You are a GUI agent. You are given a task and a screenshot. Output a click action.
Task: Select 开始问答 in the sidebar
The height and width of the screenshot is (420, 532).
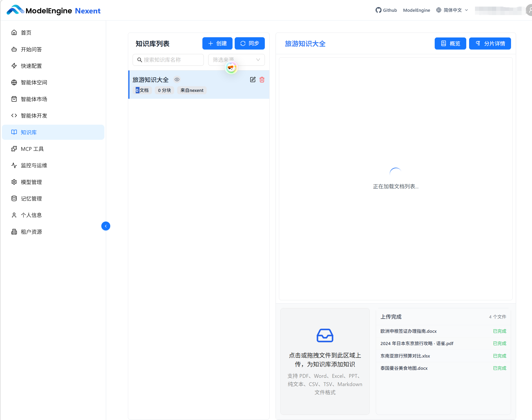click(x=31, y=49)
